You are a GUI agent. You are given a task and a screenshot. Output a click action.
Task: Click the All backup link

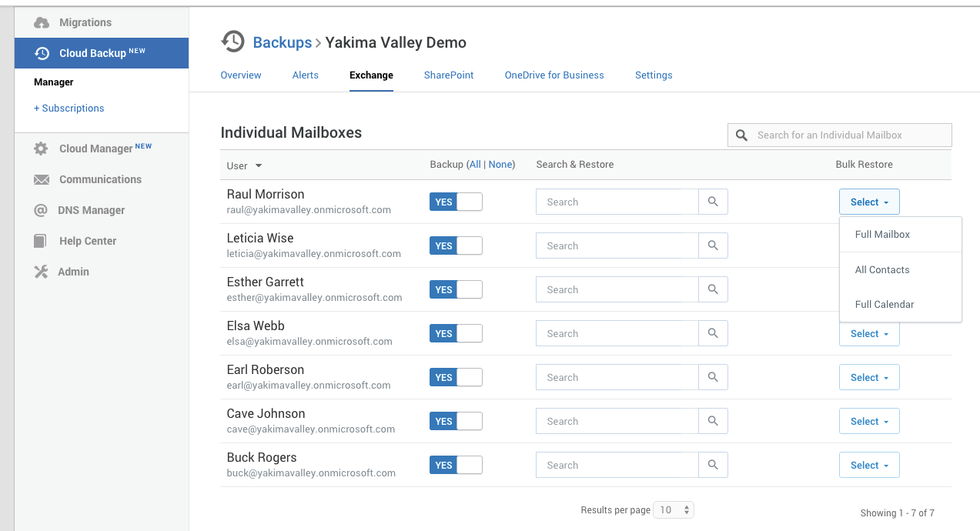[x=475, y=164]
